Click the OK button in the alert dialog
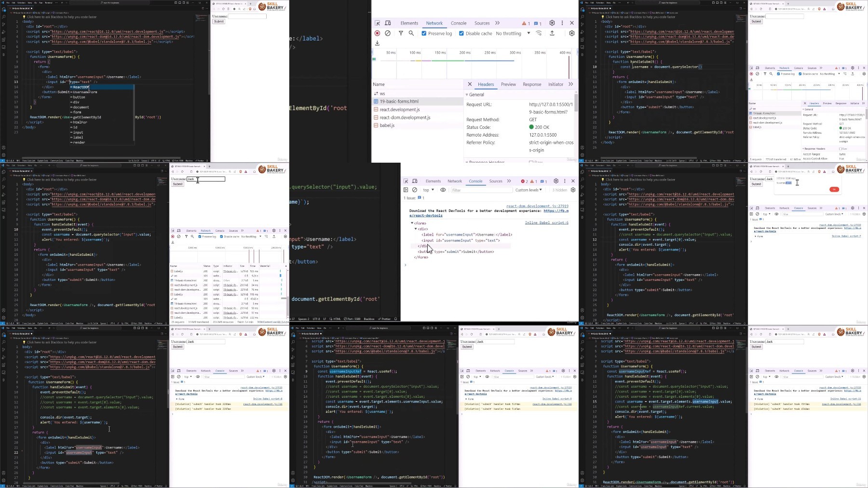This screenshot has height=488, width=868. tap(834, 189)
